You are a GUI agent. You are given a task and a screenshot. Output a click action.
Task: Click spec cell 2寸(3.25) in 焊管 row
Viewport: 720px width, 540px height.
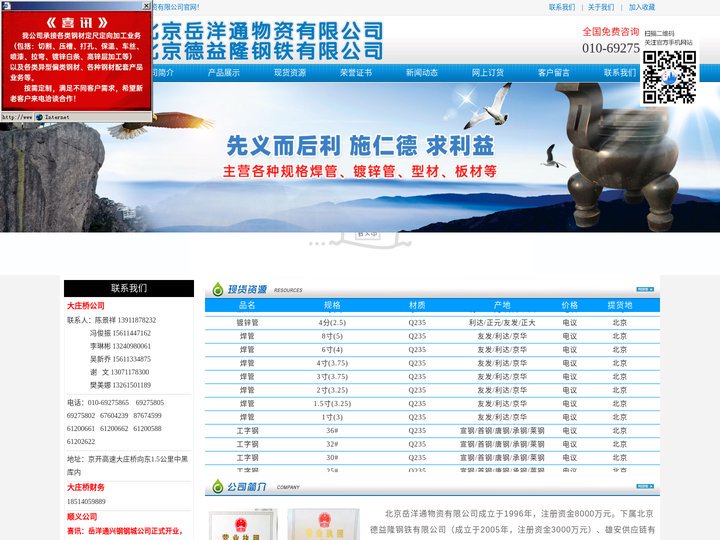point(332,390)
